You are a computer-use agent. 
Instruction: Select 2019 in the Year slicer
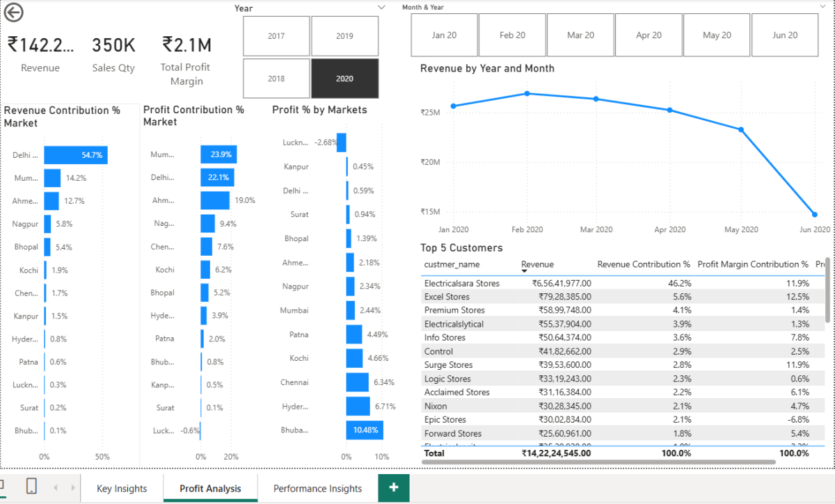(344, 36)
